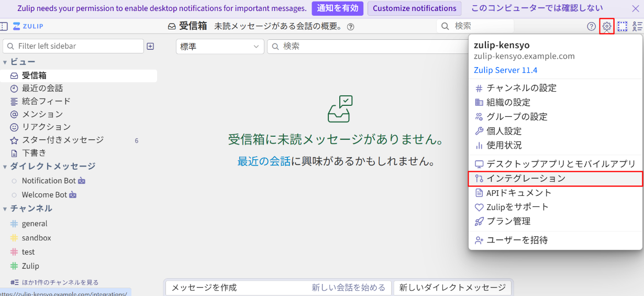Open the 標準 filter dropdown

220,46
